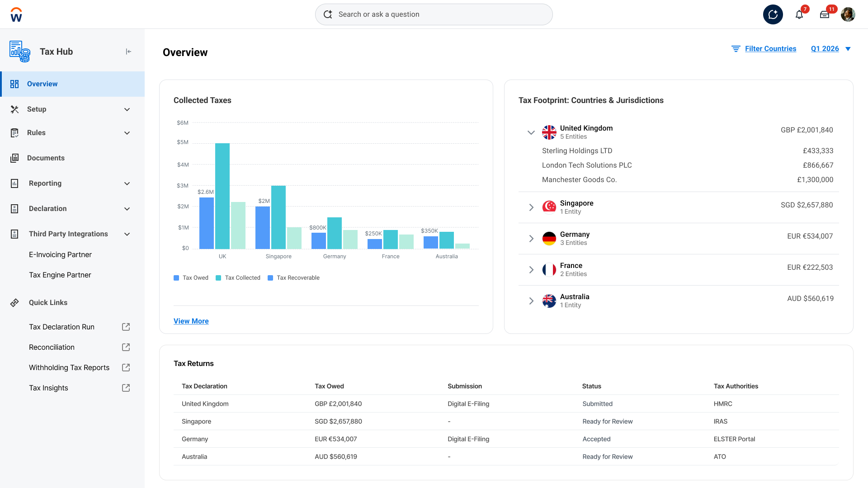
Task: Click the Tax Collected legend swatch
Action: [x=218, y=278]
